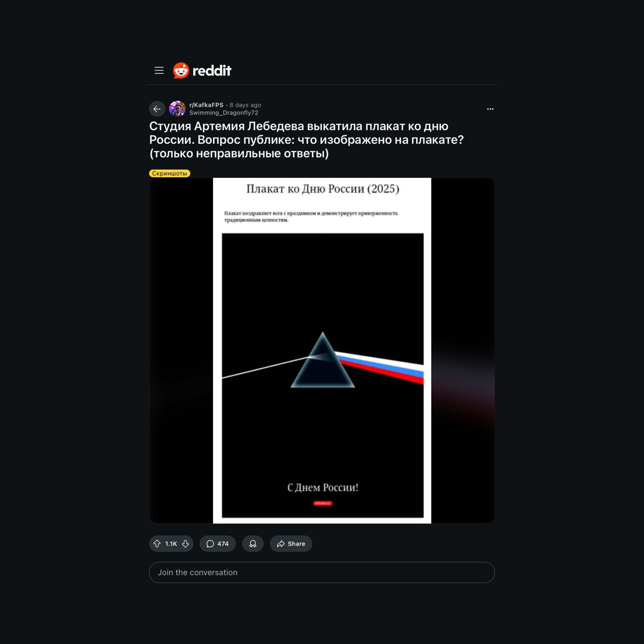Filter by the Скриншоты flair tag
Viewport: 644px width, 644px height.
point(169,173)
